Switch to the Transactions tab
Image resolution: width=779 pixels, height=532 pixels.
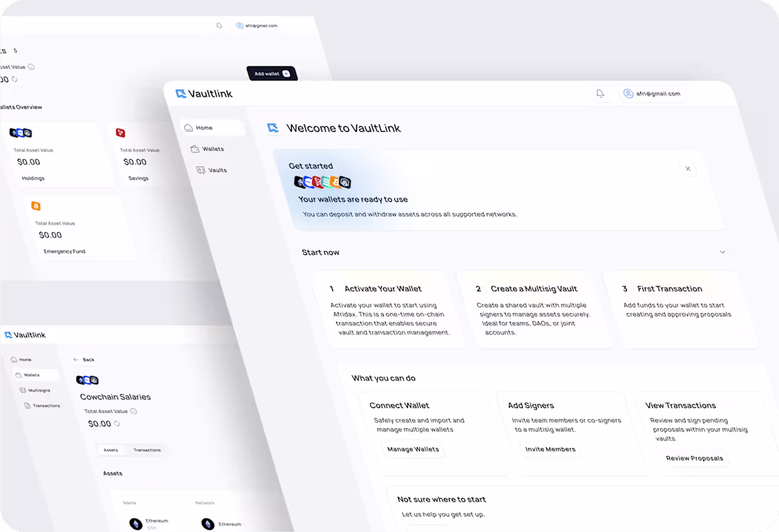pyautogui.click(x=147, y=449)
